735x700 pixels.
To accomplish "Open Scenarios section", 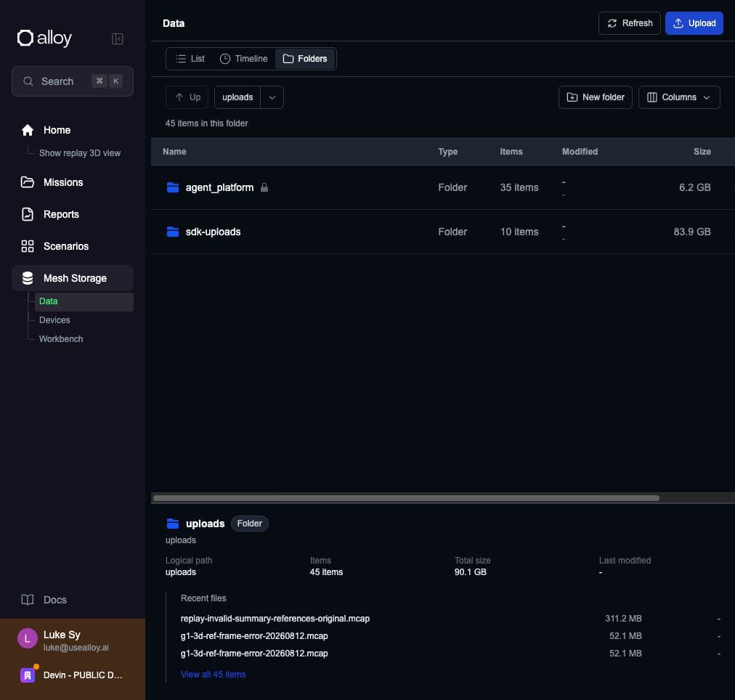I will tap(73, 246).
